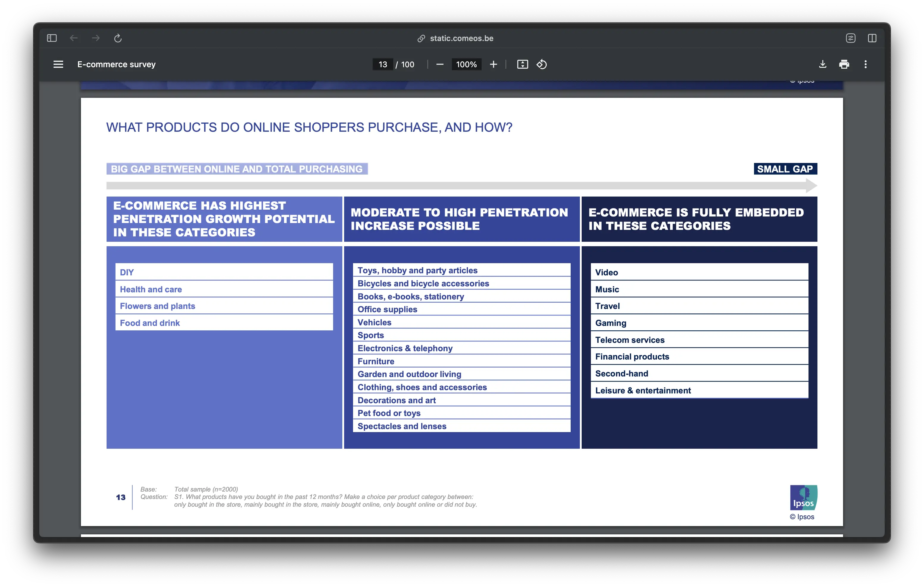This screenshot has width=924, height=587.
Task: Click the E-commerce survey document title
Action: pos(116,65)
